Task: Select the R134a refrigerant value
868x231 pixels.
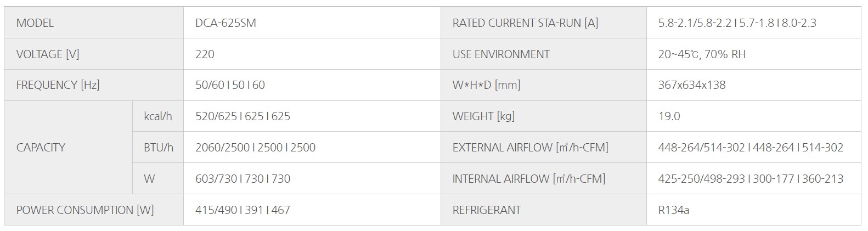Action: coord(674,210)
